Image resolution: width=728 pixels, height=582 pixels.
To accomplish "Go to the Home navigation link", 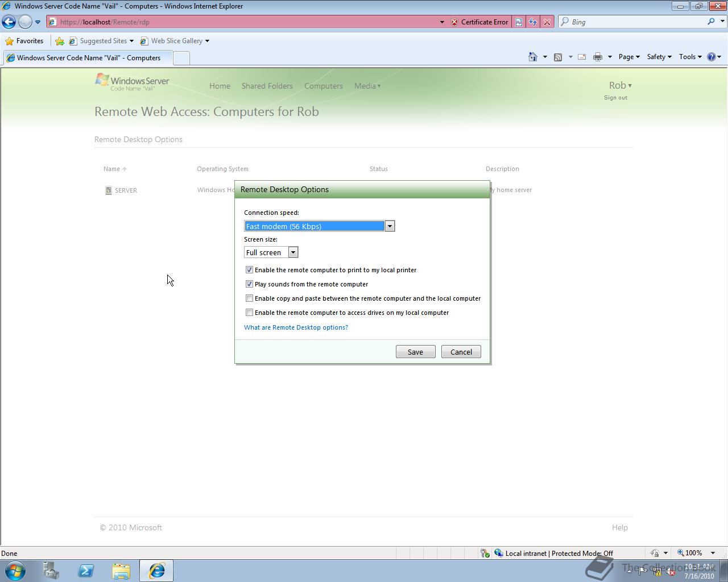I will tap(220, 86).
